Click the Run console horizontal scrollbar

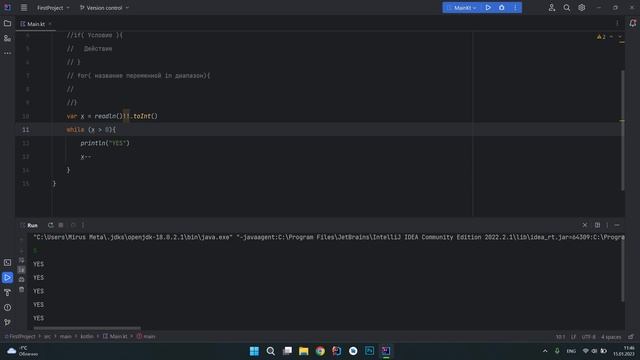click(x=87, y=328)
